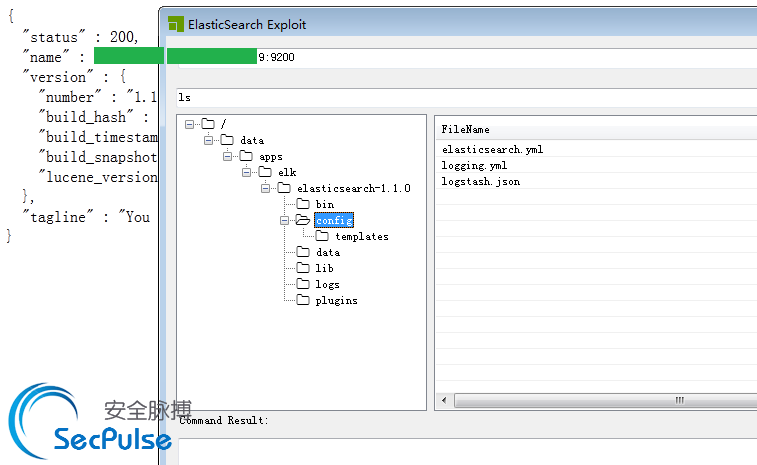Click the bin folder icon
The width and height of the screenshot is (757, 465).
click(x=303, y=204)
